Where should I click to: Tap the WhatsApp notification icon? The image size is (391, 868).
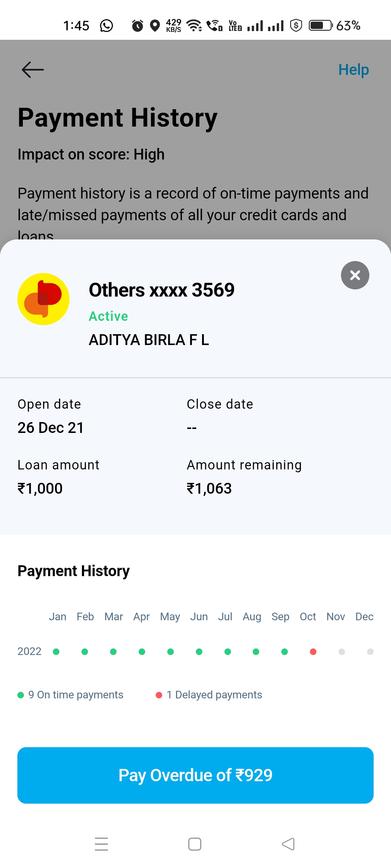coord(106,26)
